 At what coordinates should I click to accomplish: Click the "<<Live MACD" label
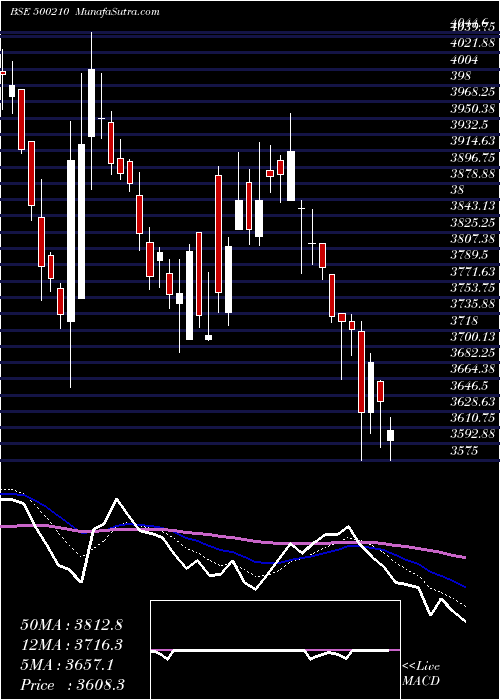click(x=421, y=674)
